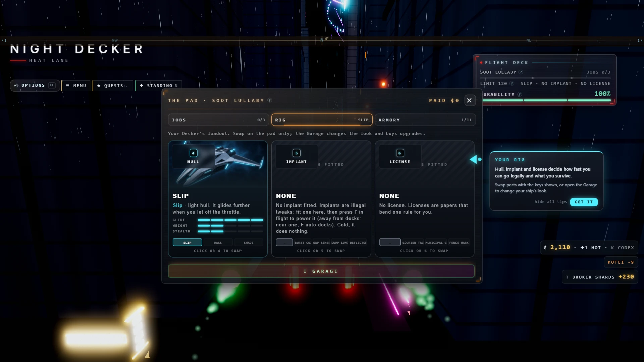Open the Garage button
Viewport: 644px width, 362px height.
click(321, 271)
